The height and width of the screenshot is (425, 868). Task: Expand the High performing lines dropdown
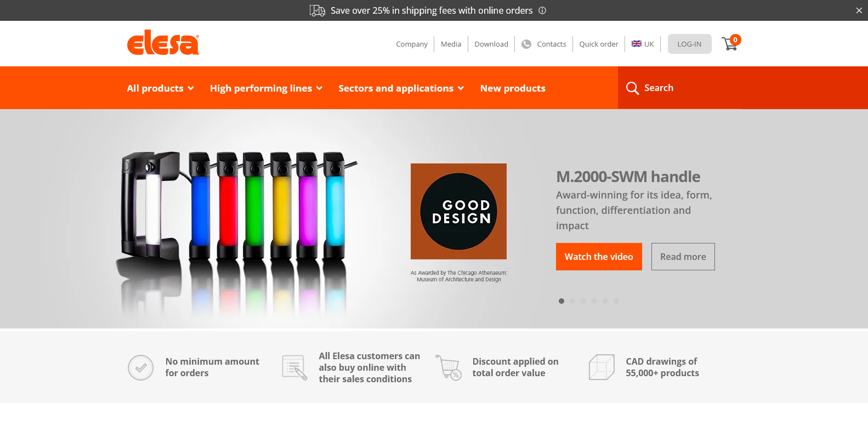(266, 88)
